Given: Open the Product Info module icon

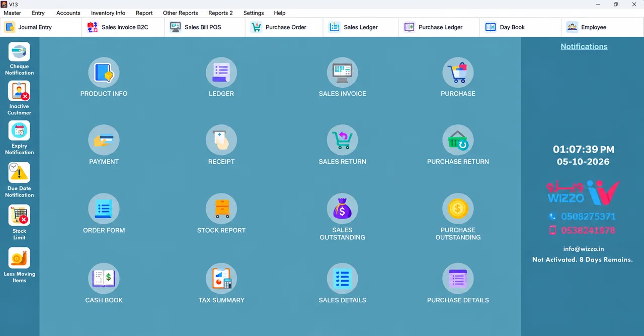Looking at the screenshot, I should [104, 73].
